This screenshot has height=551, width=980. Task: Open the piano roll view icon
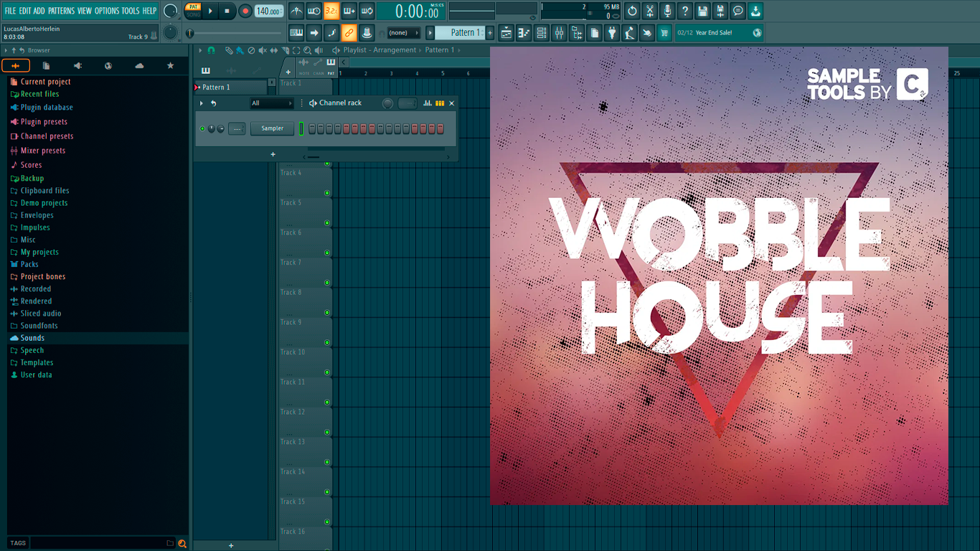point(524,33)
